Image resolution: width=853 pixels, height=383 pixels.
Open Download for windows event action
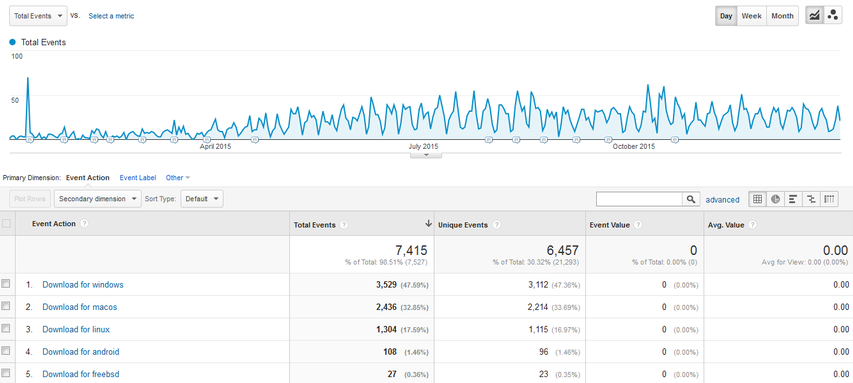click(83, 285)
